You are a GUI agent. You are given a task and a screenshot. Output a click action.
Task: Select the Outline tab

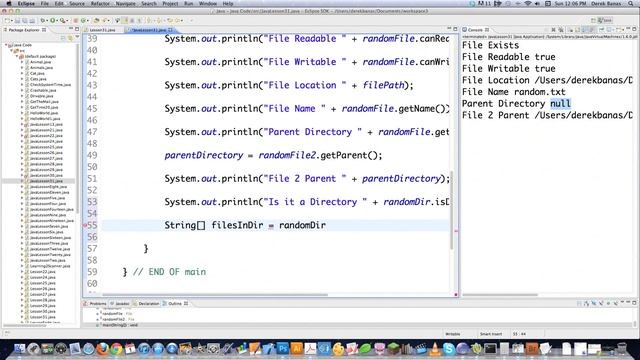click(175, 304)
